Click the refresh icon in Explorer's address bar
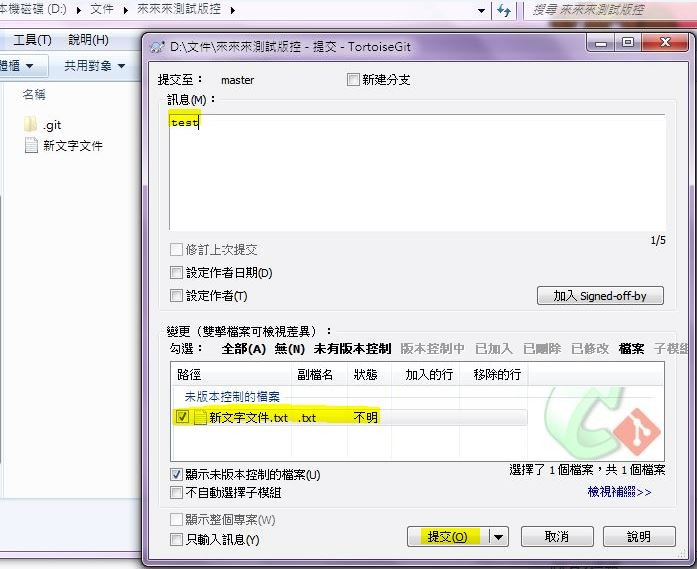 click(x=504, y=10)
